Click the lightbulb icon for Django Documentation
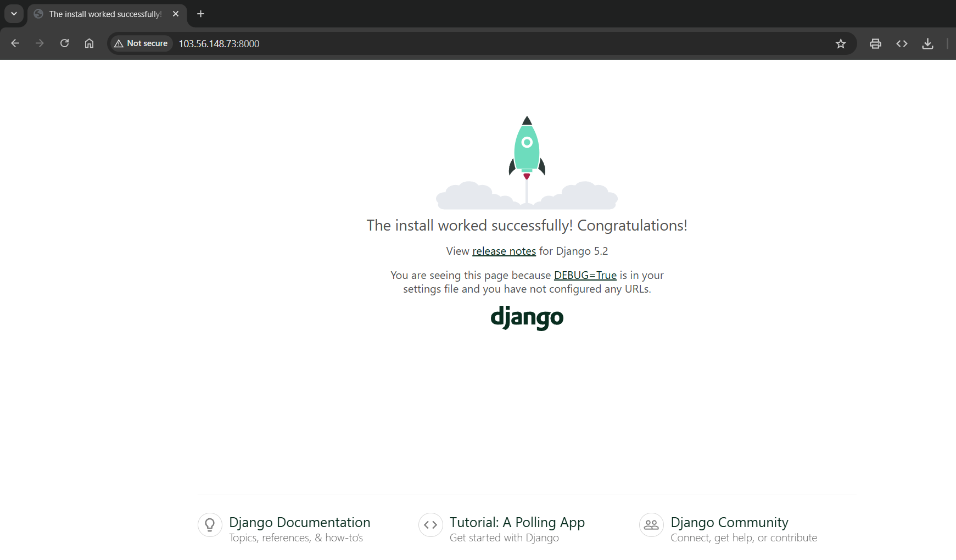 point(210,525)
